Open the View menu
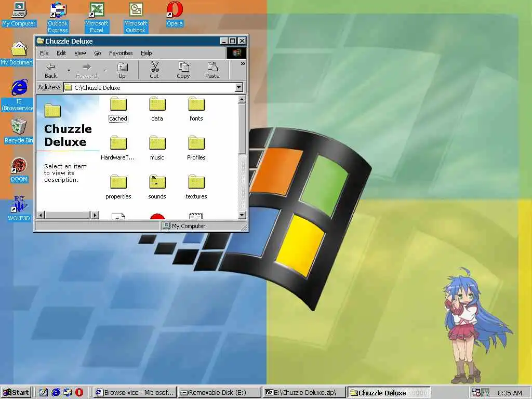This screenshot has width=532, height=399. tap(80, 53)
